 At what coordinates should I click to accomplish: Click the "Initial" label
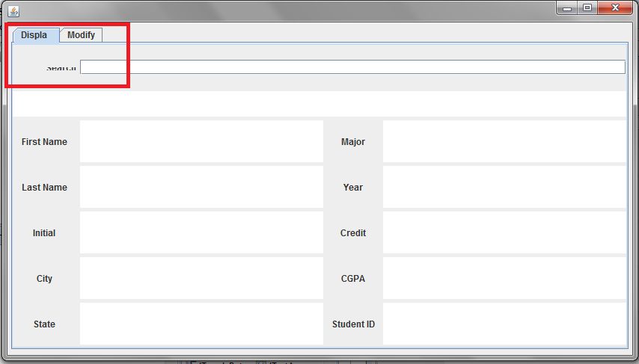[44, 233]
